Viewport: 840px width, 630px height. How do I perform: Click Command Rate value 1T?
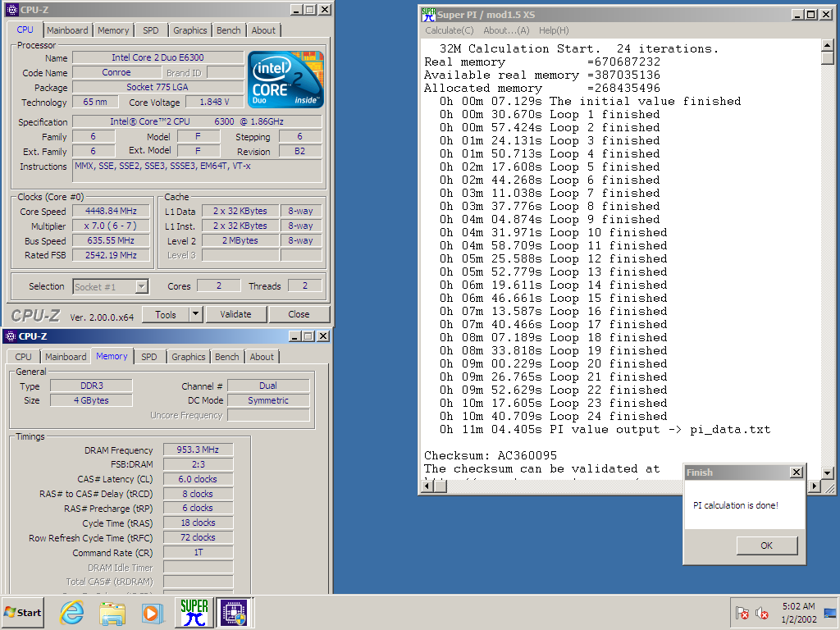click(x=199, y=552)
